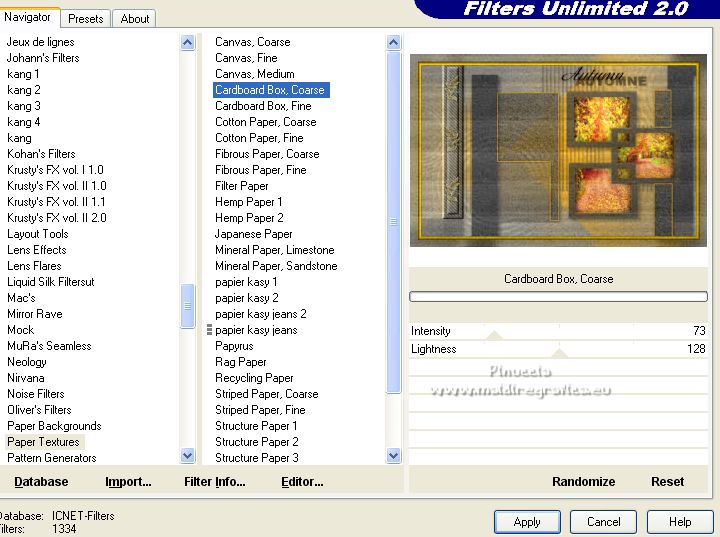Screen dimensions: 720x537
Task: Pick Krusty's FX vol. I 1.0
Action: [56, 170]
